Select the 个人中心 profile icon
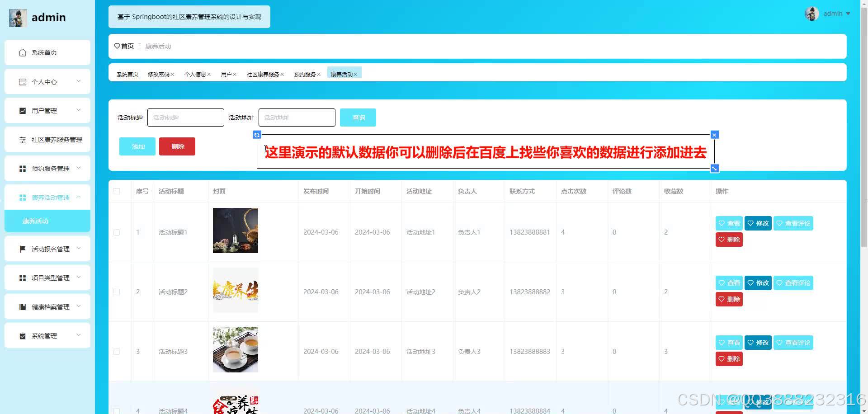Image resolution: width=868 pixels, height=414 pixels. 23,81
